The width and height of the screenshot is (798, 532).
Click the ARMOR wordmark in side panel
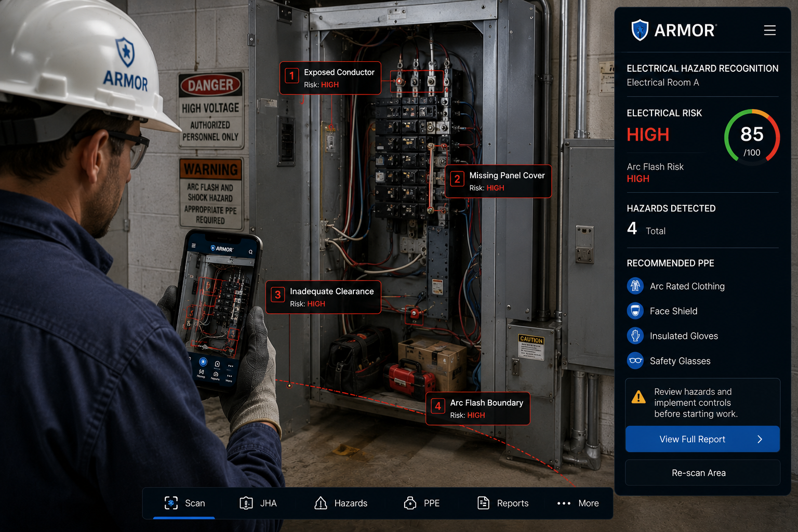point(685,31)
